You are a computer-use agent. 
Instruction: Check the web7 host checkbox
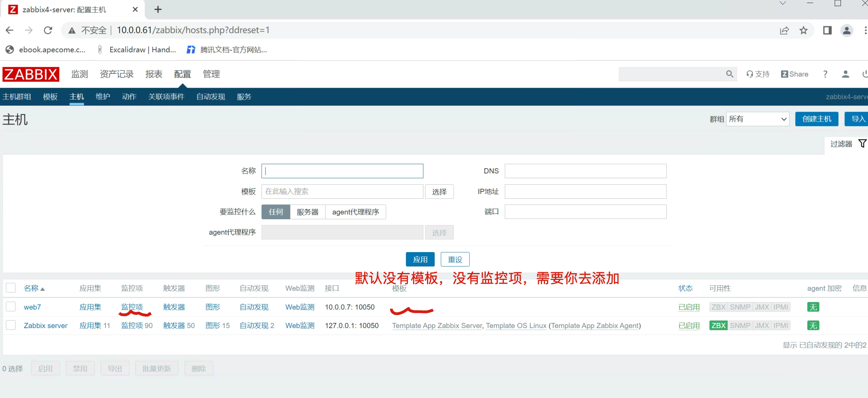[x=11, y=307]
